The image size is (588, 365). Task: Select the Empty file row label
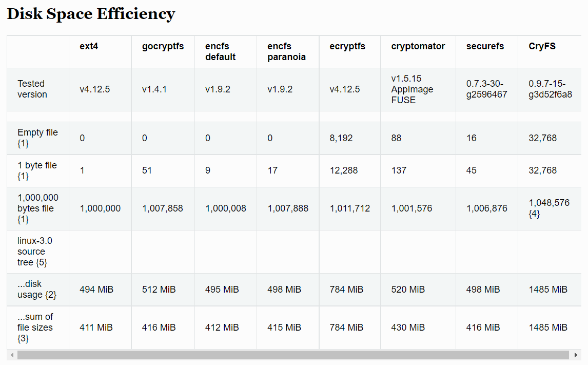pyautogui.click(x=37, y=138)
